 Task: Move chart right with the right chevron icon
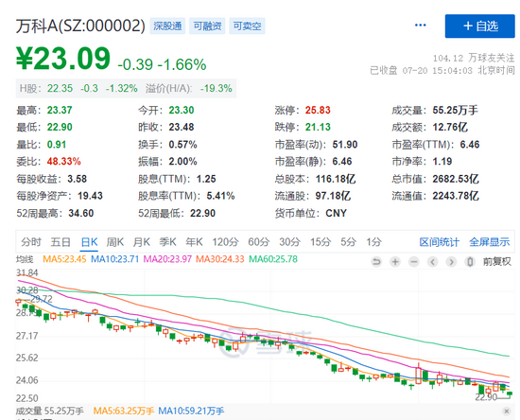coord(451,262)
